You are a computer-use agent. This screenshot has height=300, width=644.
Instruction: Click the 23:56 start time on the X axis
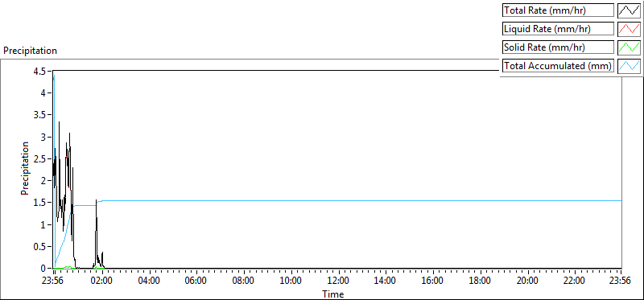tap(54, 282)
